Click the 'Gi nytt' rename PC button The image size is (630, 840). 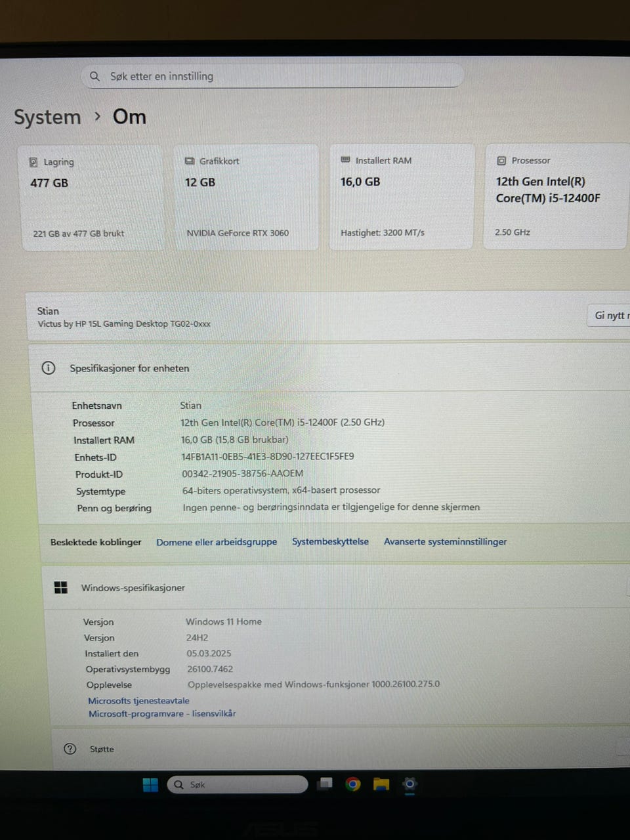pyautogui.click(x=608, y=316)
